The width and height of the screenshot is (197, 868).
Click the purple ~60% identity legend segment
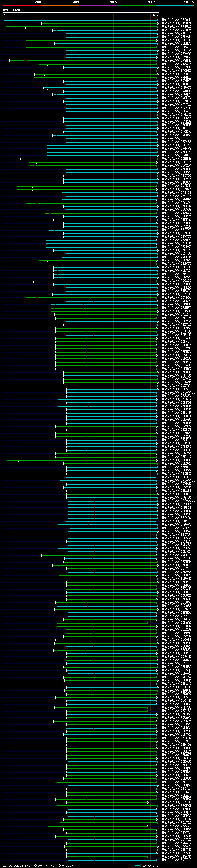98,6
